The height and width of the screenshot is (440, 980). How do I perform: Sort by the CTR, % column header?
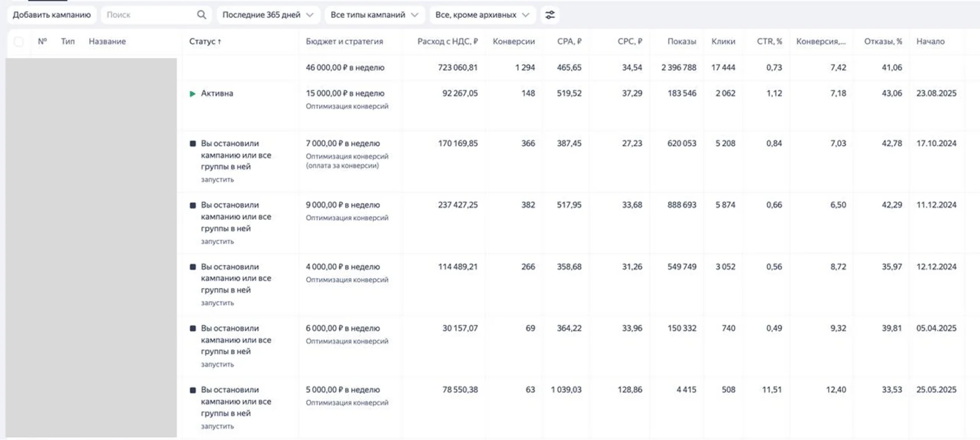[769, 41]
